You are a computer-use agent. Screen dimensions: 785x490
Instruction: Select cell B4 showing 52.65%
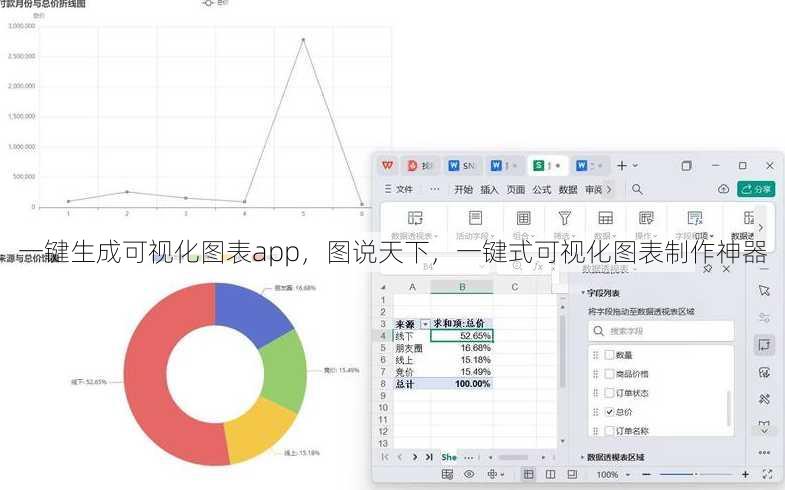(x=462, y=336)
